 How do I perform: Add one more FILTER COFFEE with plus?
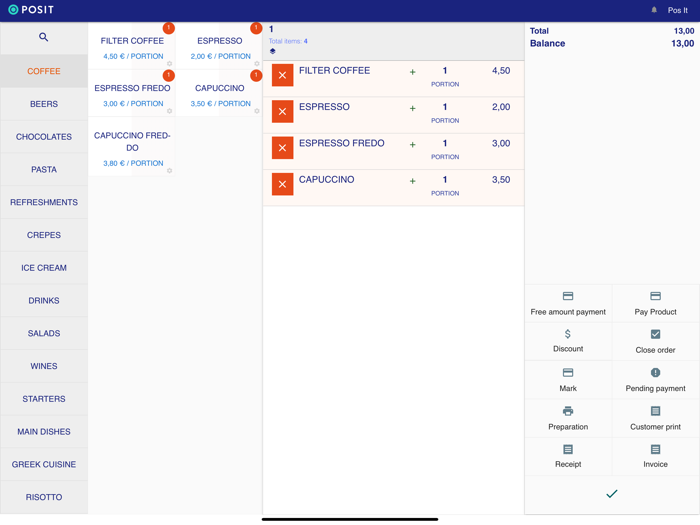(x=412, y=72)
